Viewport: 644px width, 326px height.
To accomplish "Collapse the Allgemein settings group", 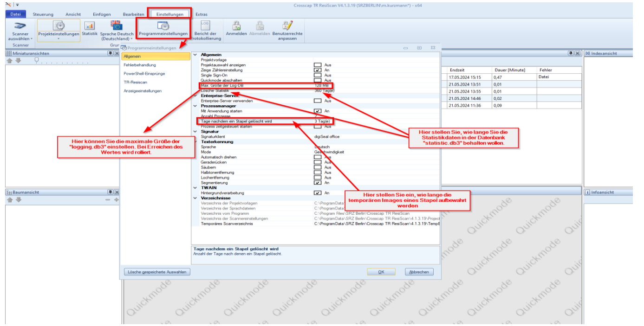I will (x=195, y=55).
